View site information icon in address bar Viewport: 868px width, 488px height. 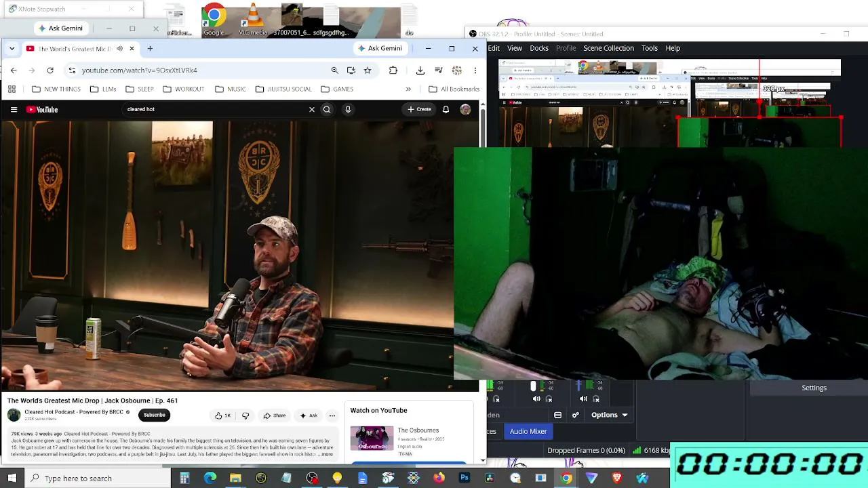pos(72,70)
